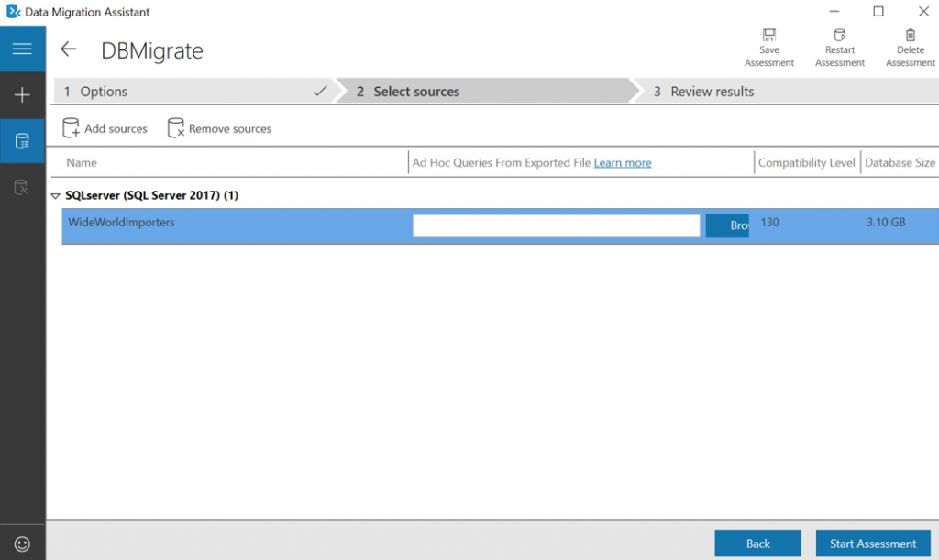Click the faded remove-assessment sidebar icon

(x=21, y=186)
